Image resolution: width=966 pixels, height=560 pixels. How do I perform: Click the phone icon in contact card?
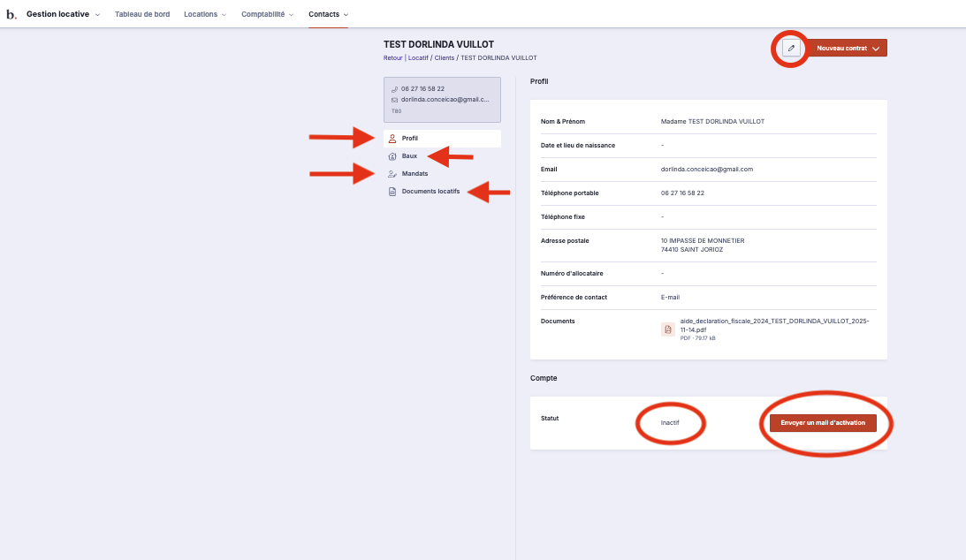pyautogui.click(x=394, y=89)
